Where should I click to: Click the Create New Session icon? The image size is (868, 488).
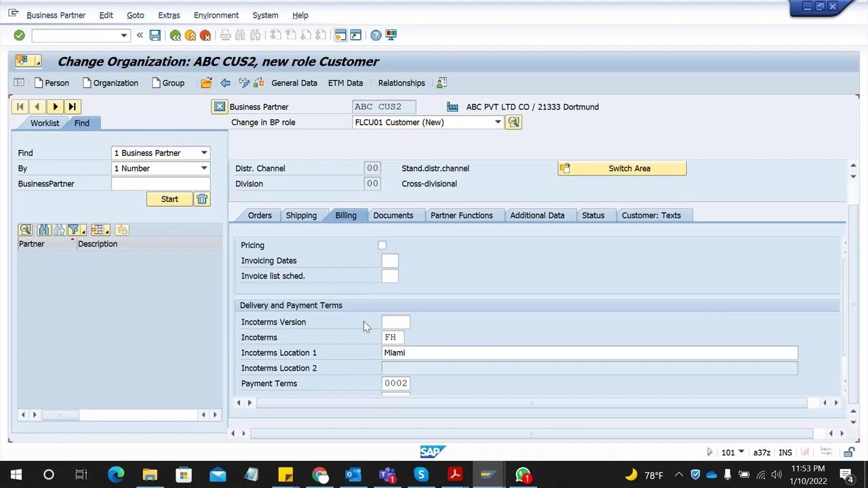pyautogui.click(x=340, y=35)
